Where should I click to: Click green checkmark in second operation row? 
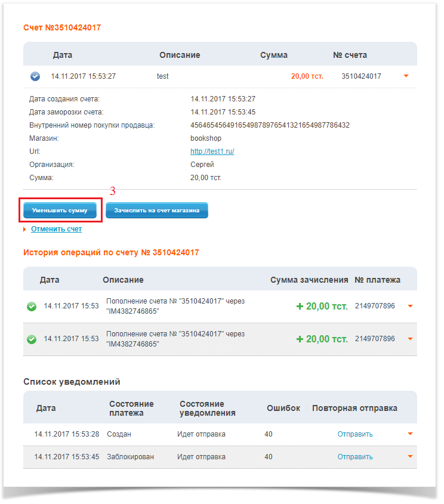tap(32, 339)
